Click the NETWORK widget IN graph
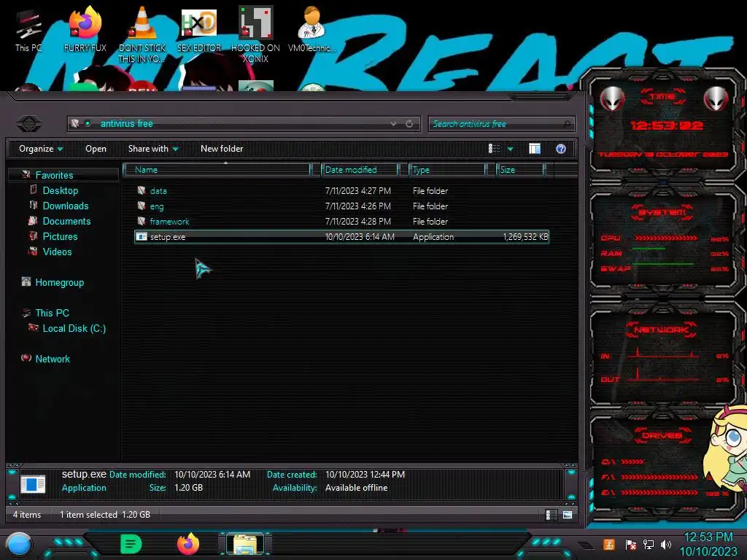This screenshot has height=560, width=747. pos(665,353)
